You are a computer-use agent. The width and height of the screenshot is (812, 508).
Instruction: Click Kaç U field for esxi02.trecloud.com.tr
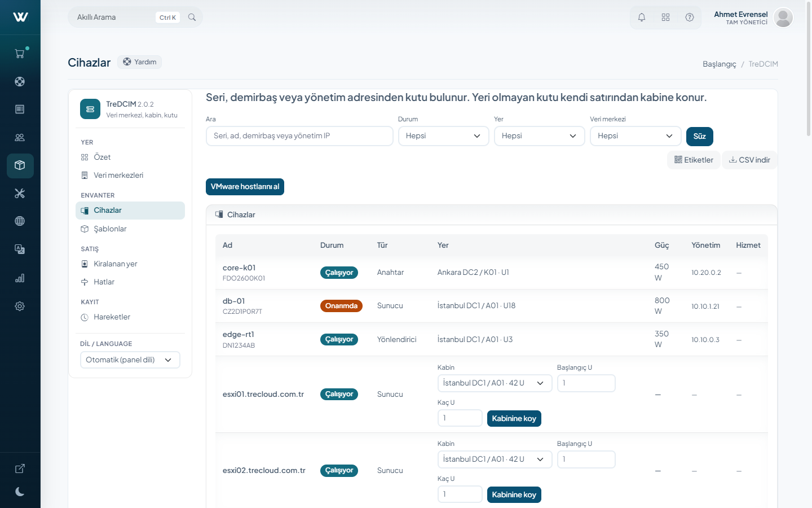tap(460, 494)
